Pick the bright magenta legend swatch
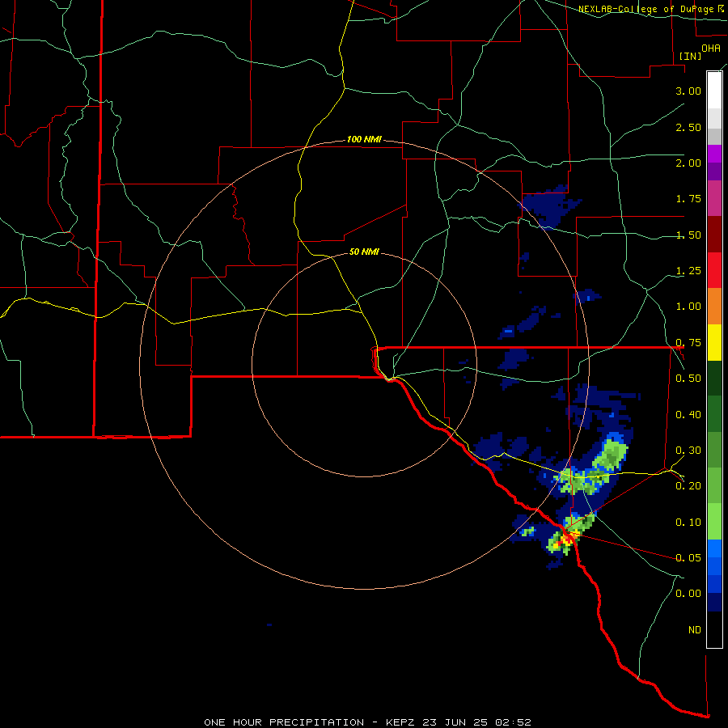The width and height of the screenshot is (728, 728). pyautogui.click(x=714, y=154)
